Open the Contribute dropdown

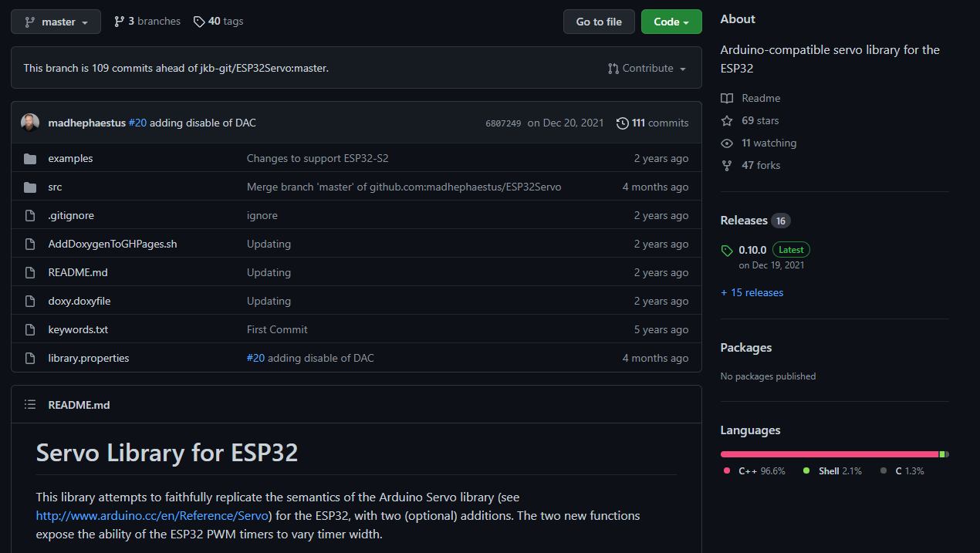(x=647, y=68)
